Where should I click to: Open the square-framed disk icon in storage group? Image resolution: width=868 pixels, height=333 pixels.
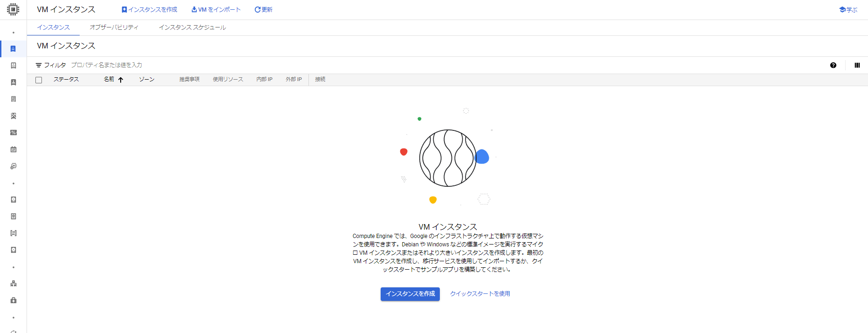pyautogui.click(x=13, y=217)
